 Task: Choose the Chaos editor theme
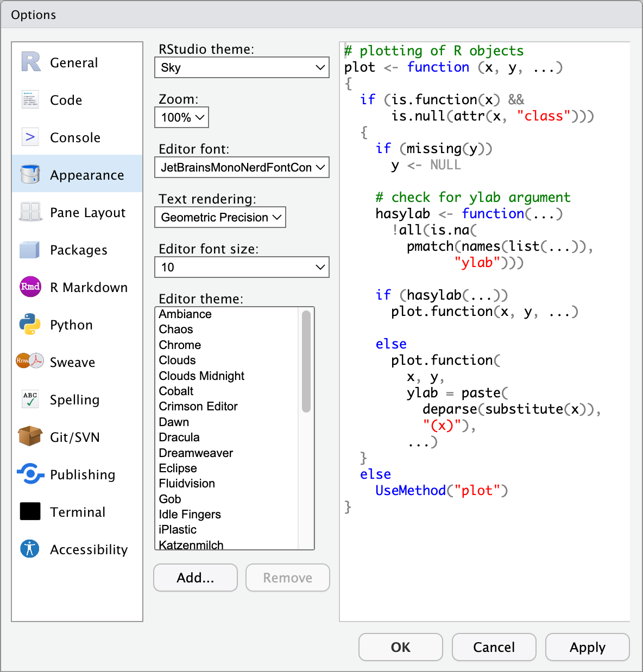tap(226, 329)
